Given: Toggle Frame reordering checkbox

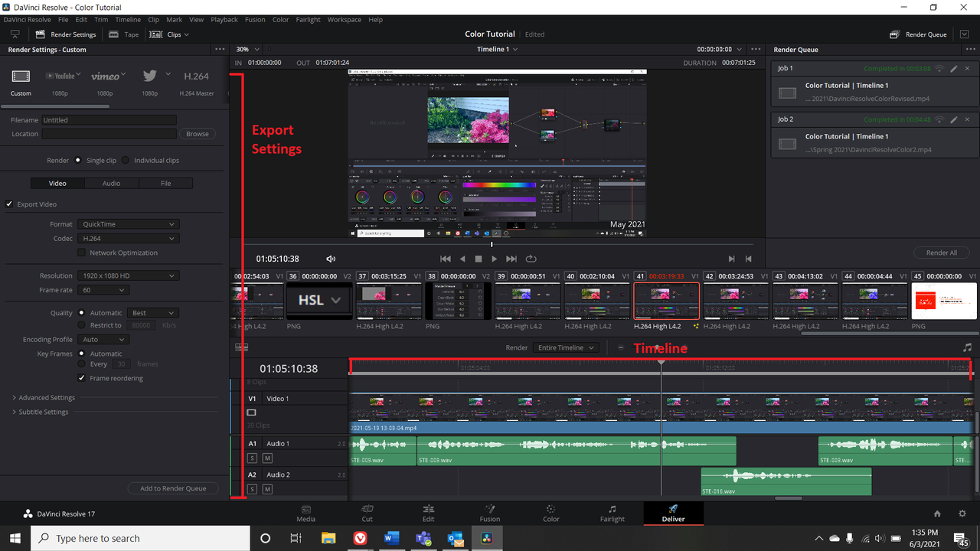Looking at the screenshot, I should tap(82, 378).
